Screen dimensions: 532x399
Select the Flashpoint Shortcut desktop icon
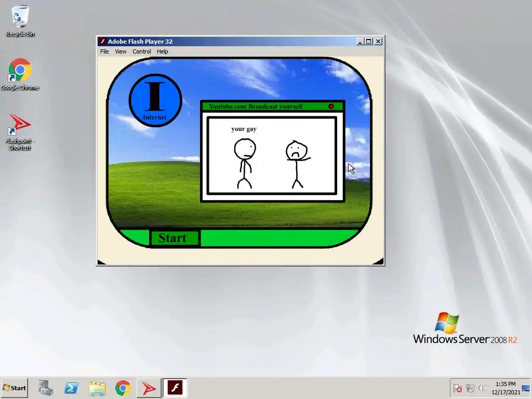click(x=20, y=131)
